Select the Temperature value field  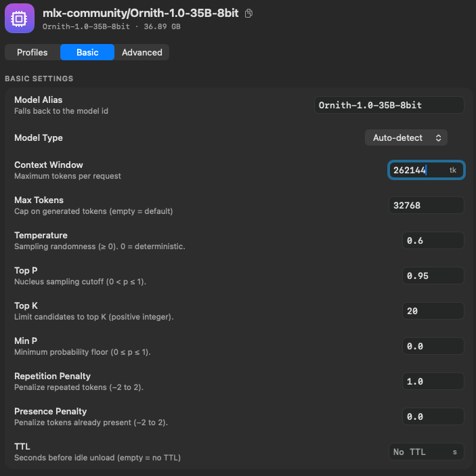point(433,241)
